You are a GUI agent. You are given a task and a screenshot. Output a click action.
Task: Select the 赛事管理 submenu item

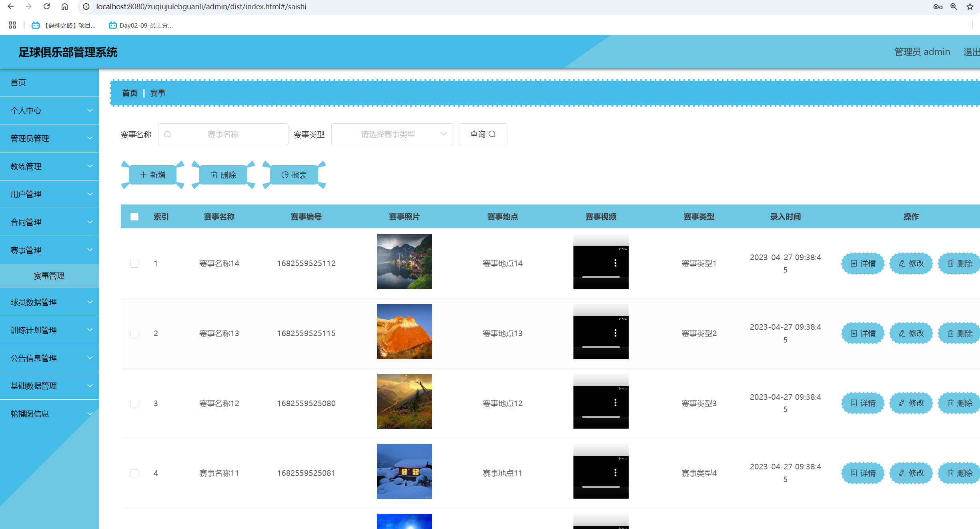tap(49, 276)
